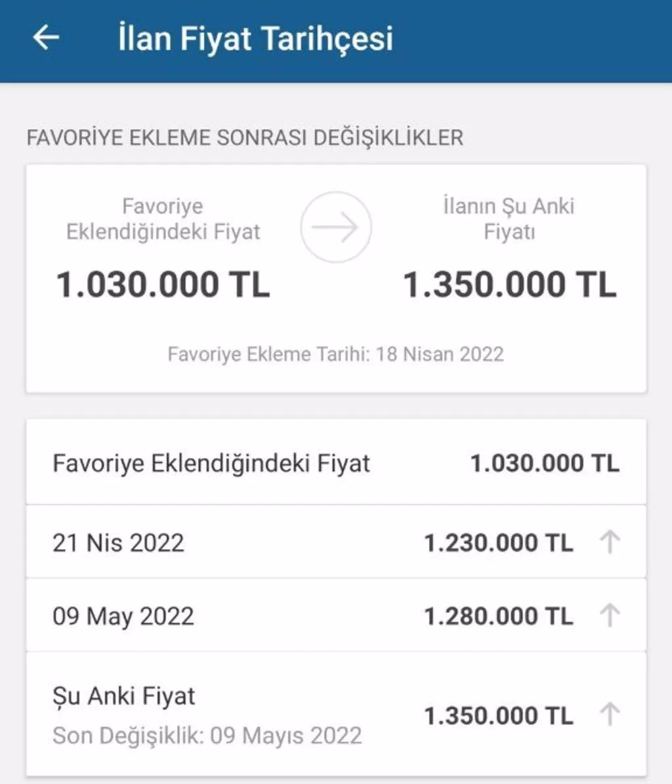
Task: Tap the Son Değişiklik: 09 Mayıs 2022 text
Action: 207,735
